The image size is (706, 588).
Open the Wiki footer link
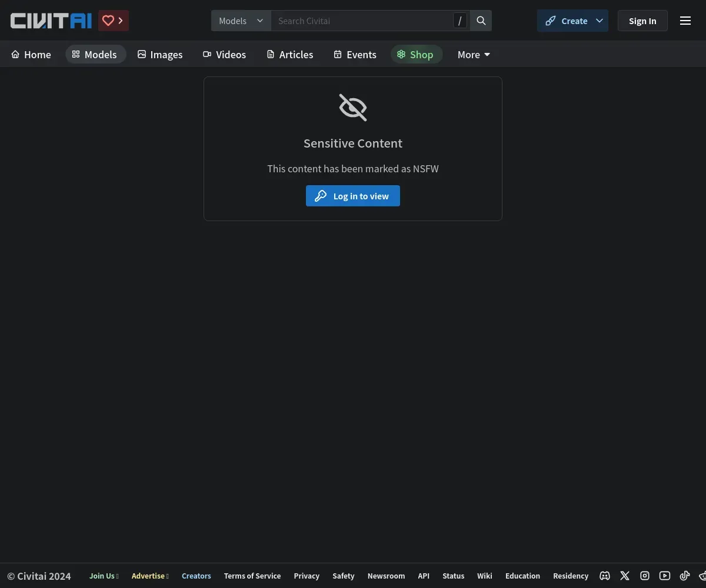tap(485, 576)
